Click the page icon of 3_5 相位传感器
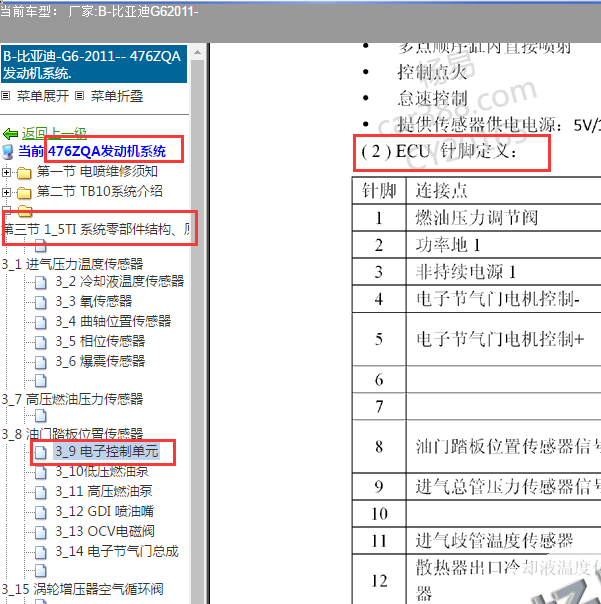Screen dimensions: 601x604 (x=40, y=342)
